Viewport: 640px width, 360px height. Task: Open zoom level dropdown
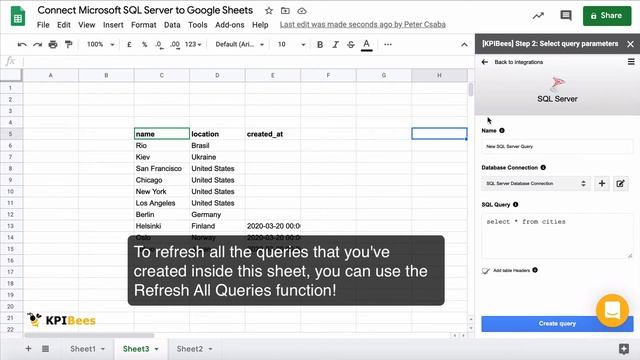point(100,44)
